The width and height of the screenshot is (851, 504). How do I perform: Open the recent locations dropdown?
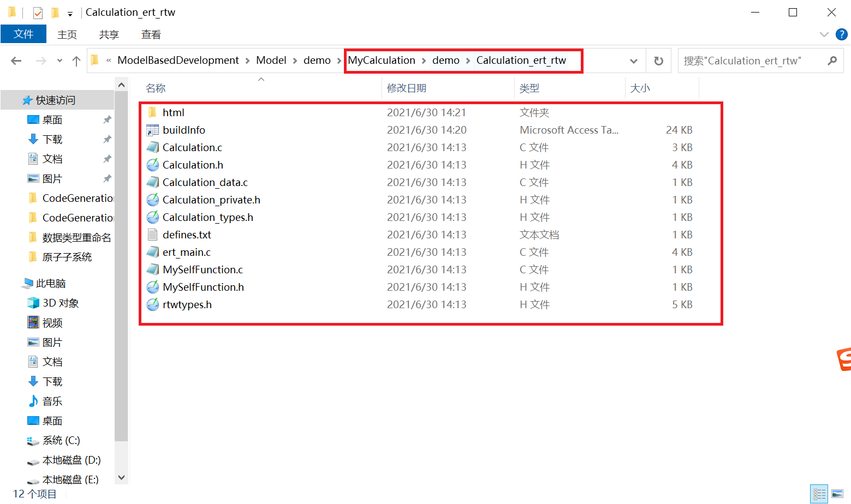coord(59,61)
